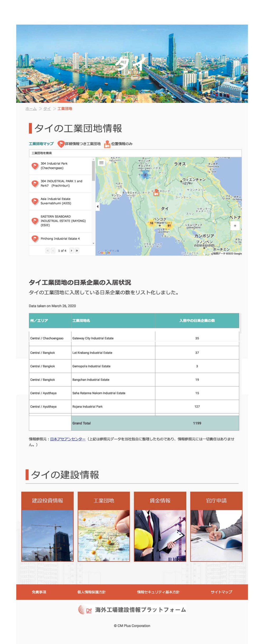Open the 官庁申請 card
This screenshot has height=644, width=264.
pos(216,526)
